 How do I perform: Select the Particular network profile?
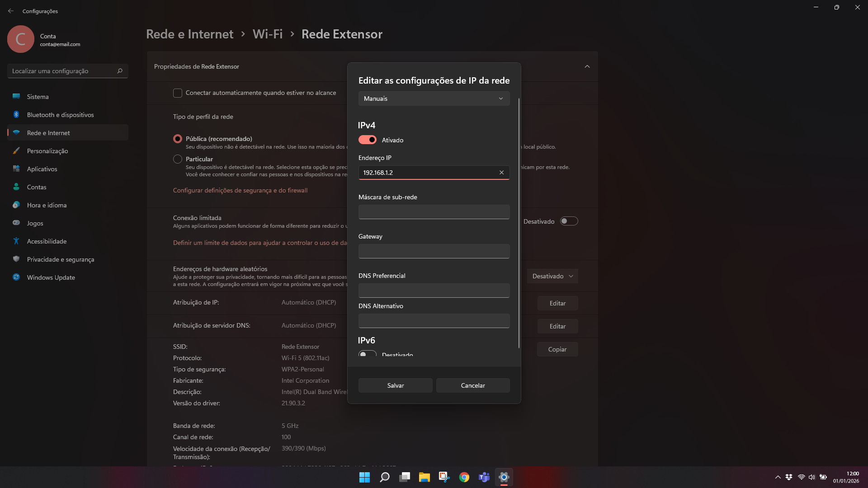[x=178, y=159]
